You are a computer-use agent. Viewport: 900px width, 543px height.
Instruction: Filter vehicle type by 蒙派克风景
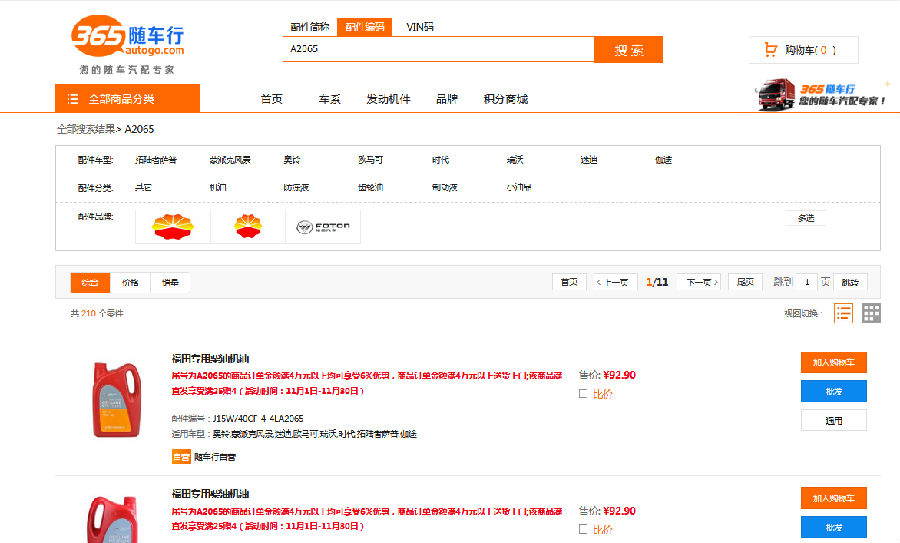point(230,160)
